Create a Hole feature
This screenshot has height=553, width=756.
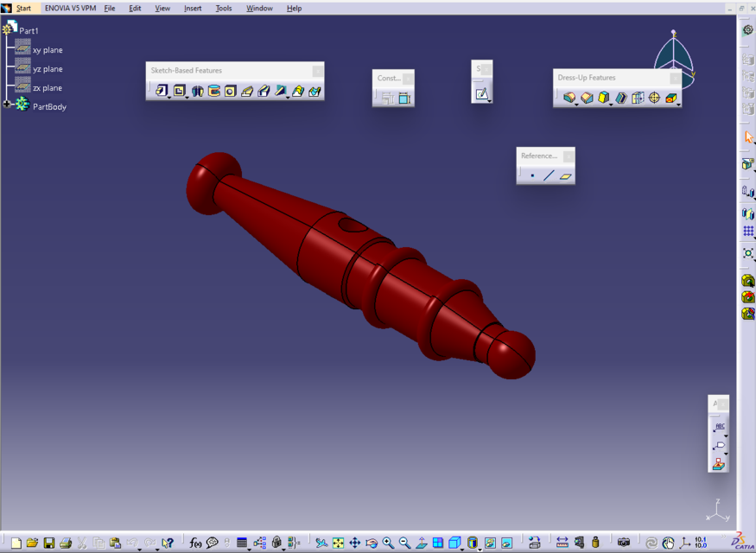230,90
